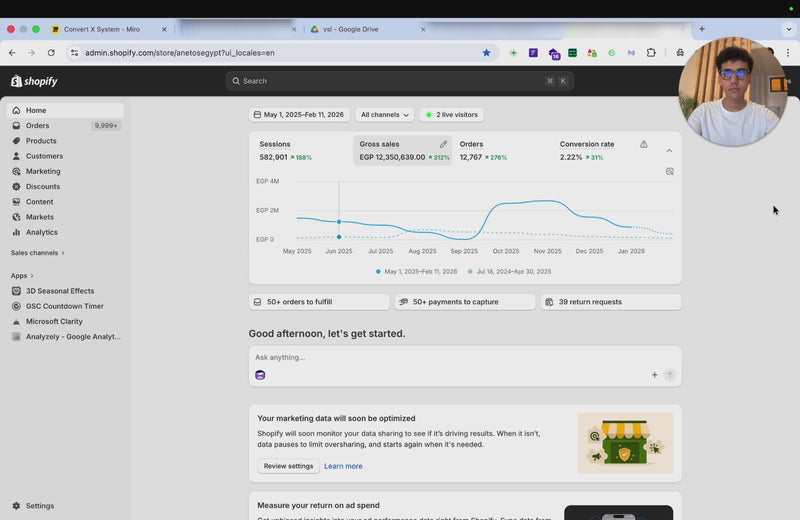Screen dimensions: 800x520
Task: Bookmark page with the star icon
Action: pos(487,53)
